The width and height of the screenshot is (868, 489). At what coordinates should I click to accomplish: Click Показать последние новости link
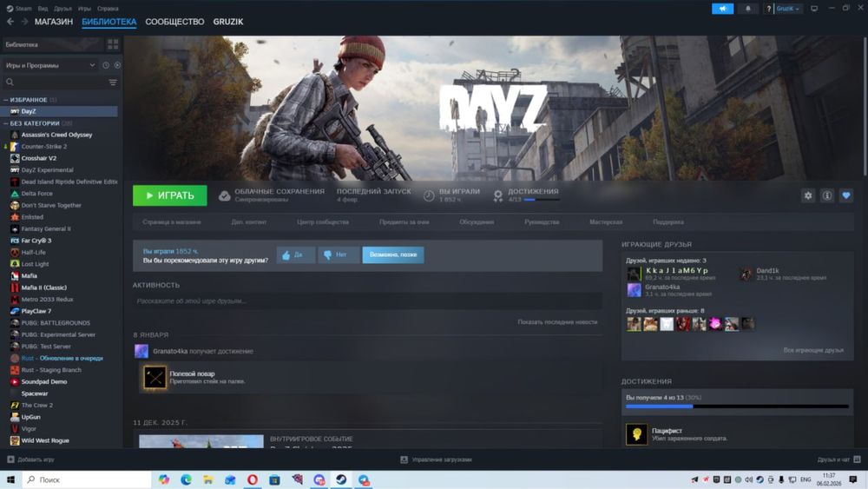(557, 321)
